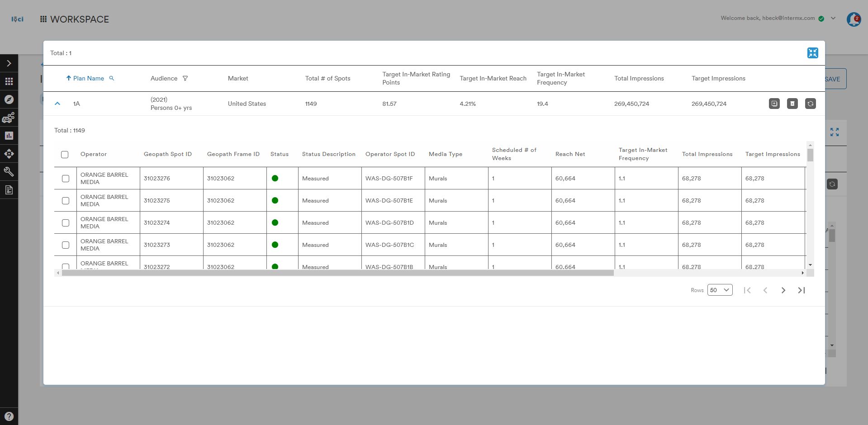
Task: Jump to the last page of spots
Action: tap(802, 290)
